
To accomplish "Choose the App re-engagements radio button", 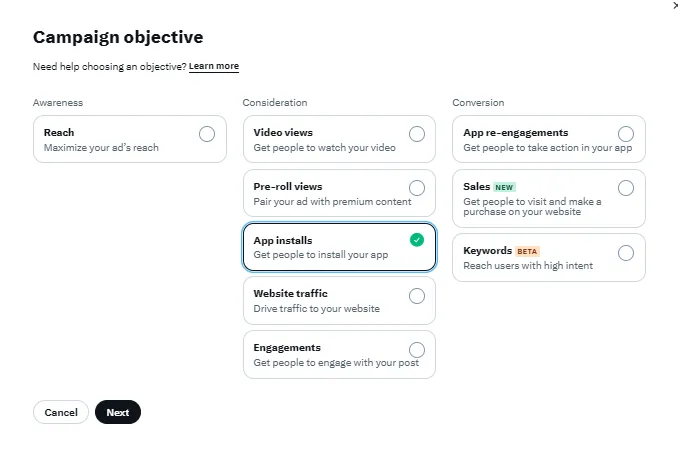I will pyautogui.click(x=626, y=134).
